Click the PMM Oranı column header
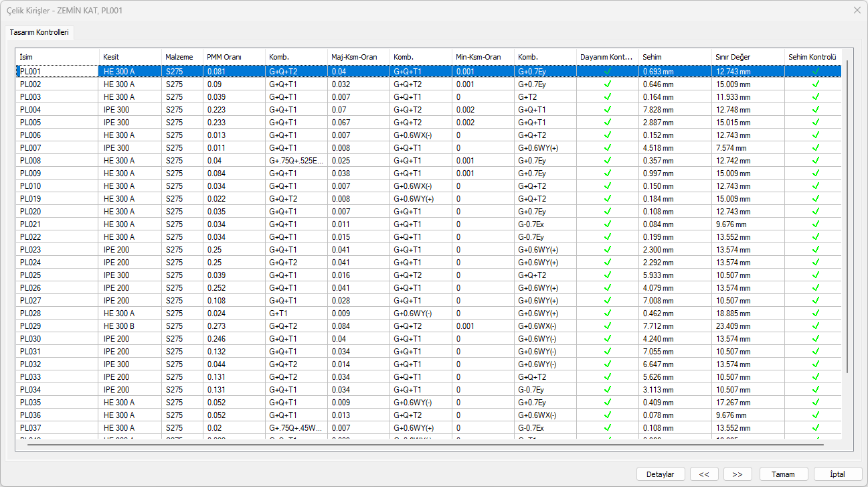The width and height of the screenshot is (868, 487). tap(234, 57)
